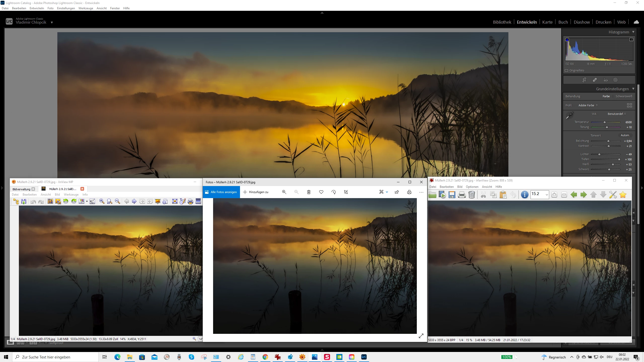Open the Adobe Farbe profile dropdown
This screenshot has height=362, width=644.
(588, 105)
